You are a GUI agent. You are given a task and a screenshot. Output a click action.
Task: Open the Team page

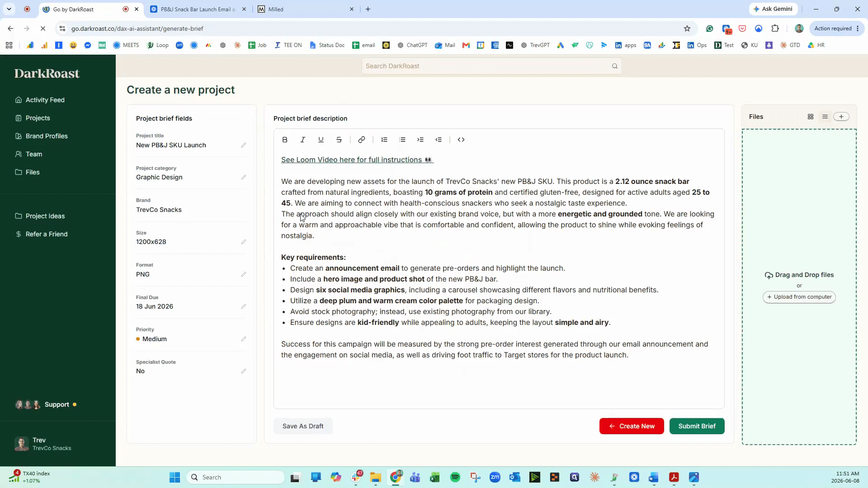[28, 154]
